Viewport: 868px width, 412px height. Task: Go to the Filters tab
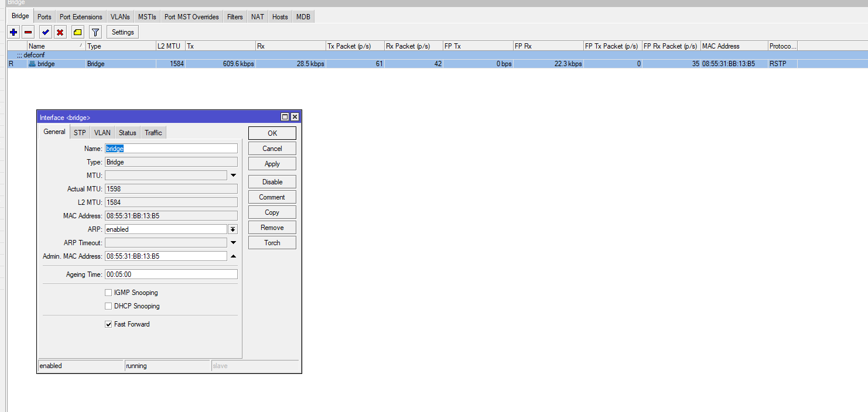coord(235,17)
